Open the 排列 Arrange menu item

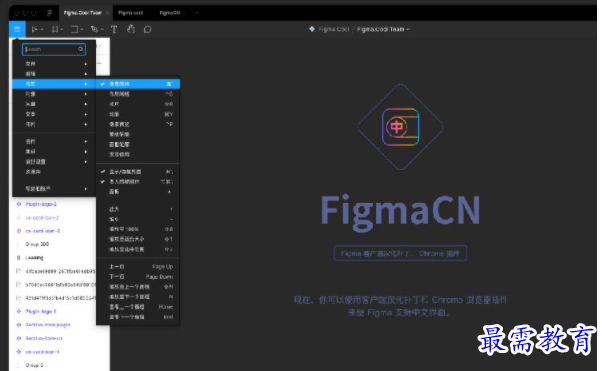tap(54, 124)
